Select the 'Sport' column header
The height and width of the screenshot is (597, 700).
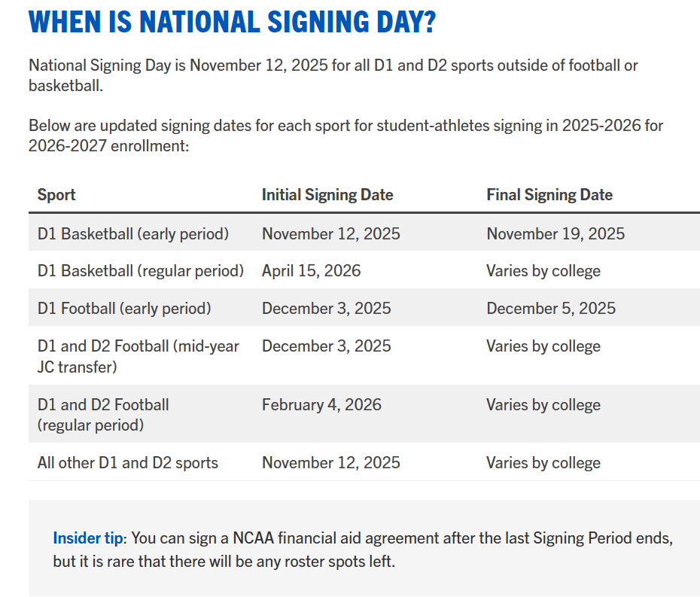[56, 195]
